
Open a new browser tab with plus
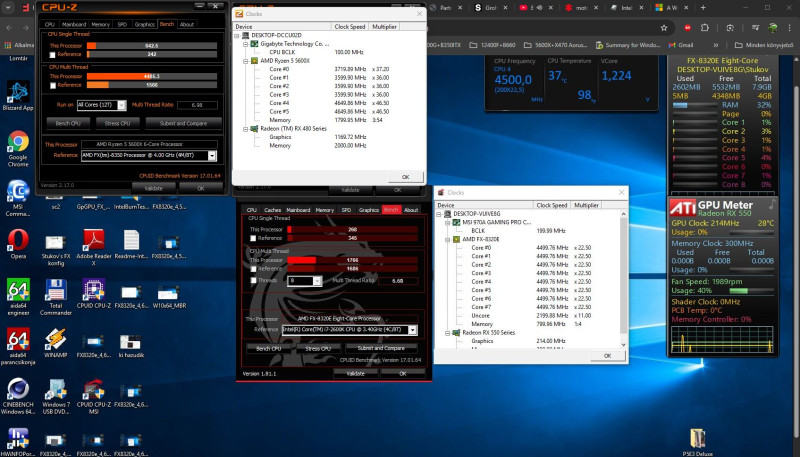(703, 8)
